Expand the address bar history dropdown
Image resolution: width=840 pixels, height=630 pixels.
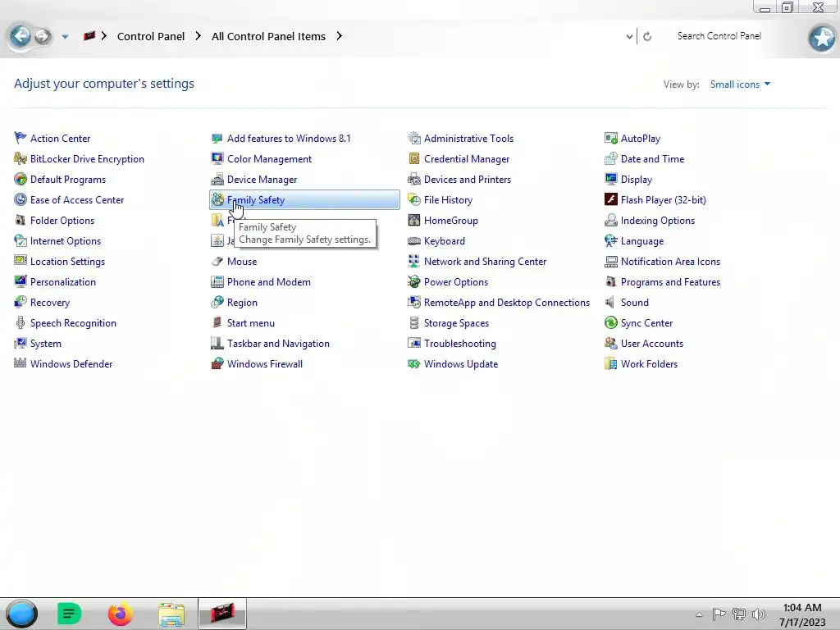629,36
